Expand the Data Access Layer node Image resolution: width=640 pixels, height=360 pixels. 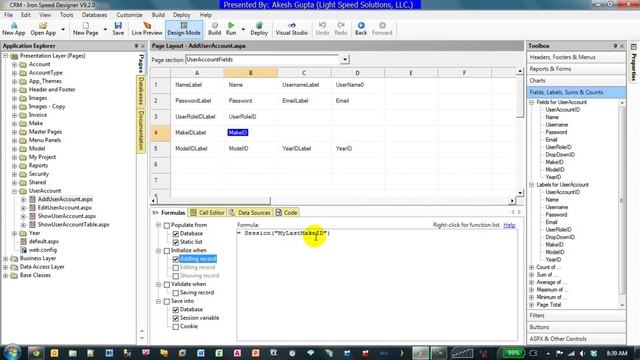point(5,267)
